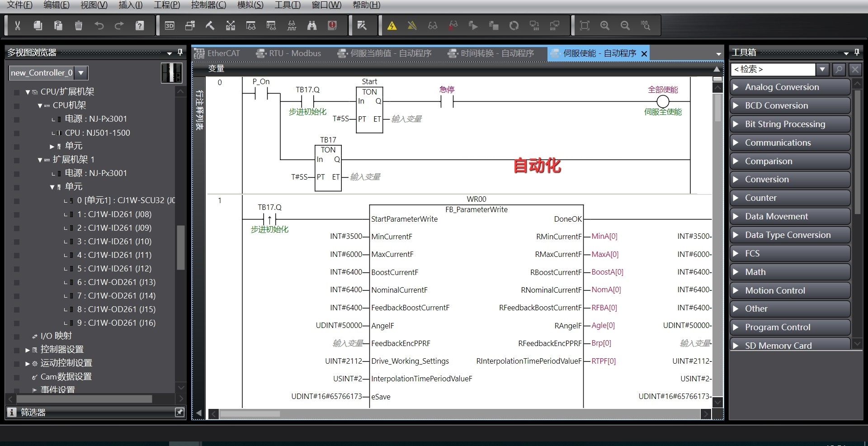Toggle the filter pin icon in 筛选器 bar
The width and height of the screenshot is (868, 446).
179,412
